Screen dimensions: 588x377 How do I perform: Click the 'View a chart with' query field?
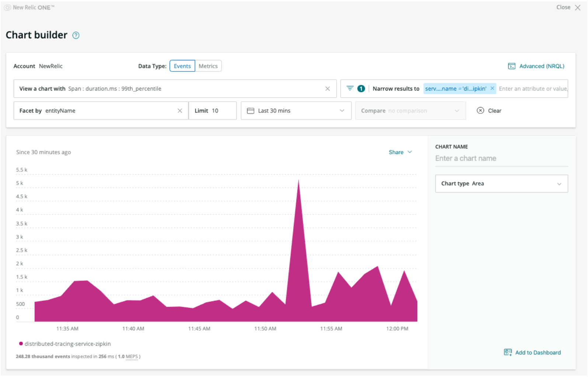click(175, 89)
